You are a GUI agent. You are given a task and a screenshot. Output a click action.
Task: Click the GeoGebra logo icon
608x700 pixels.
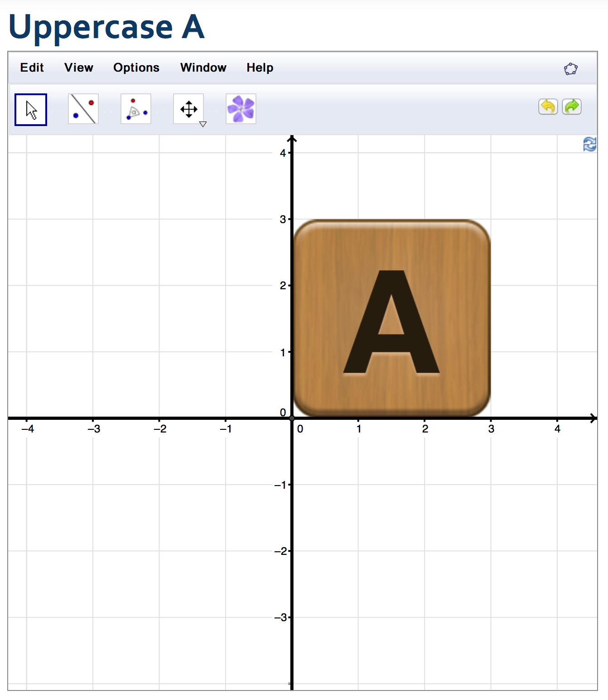point(571,68)
